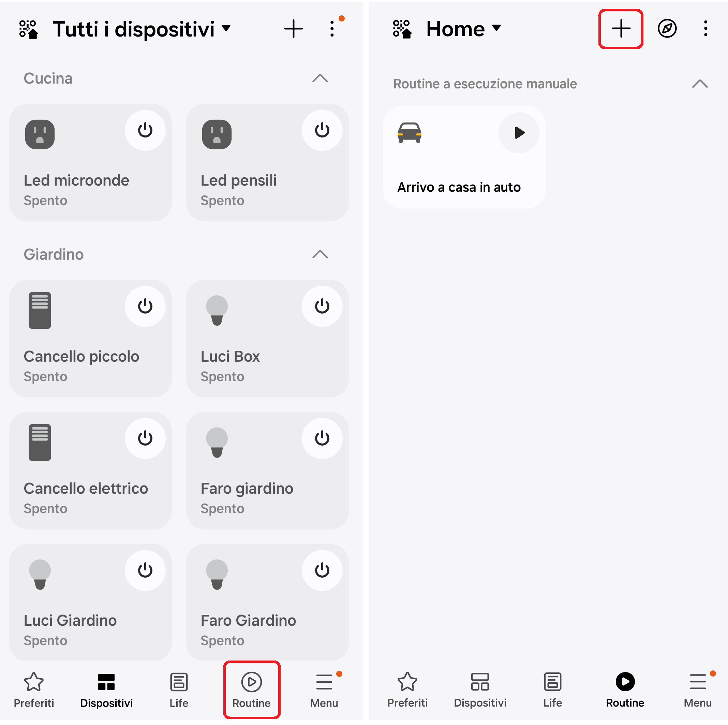
Task: Tap QR home icon next to Home title
Action: click(402, 29)
